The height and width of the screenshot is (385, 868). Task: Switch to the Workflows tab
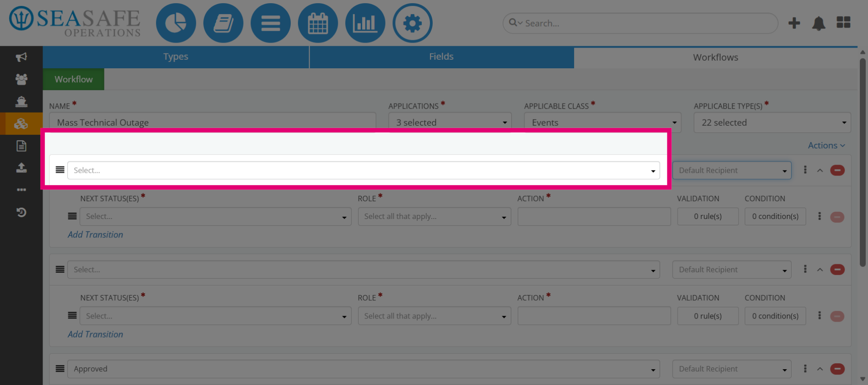coord(716,57)
